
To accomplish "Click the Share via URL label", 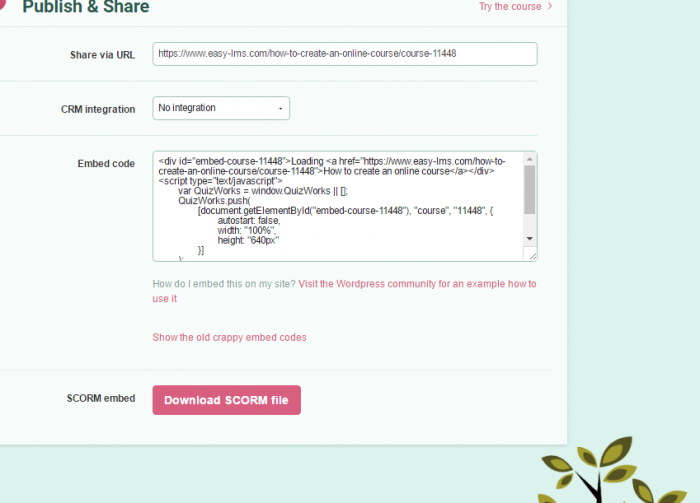I will click(102, 55).
